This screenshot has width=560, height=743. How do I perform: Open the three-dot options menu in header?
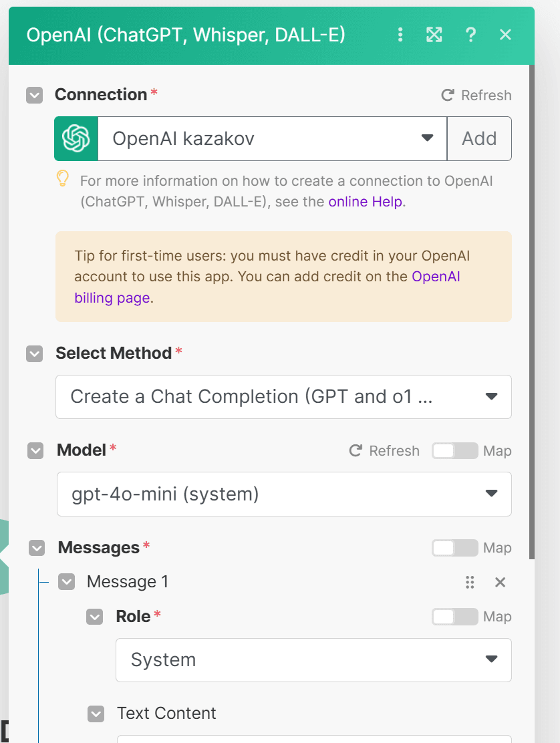pyautogui.click(x=400, y=35)
